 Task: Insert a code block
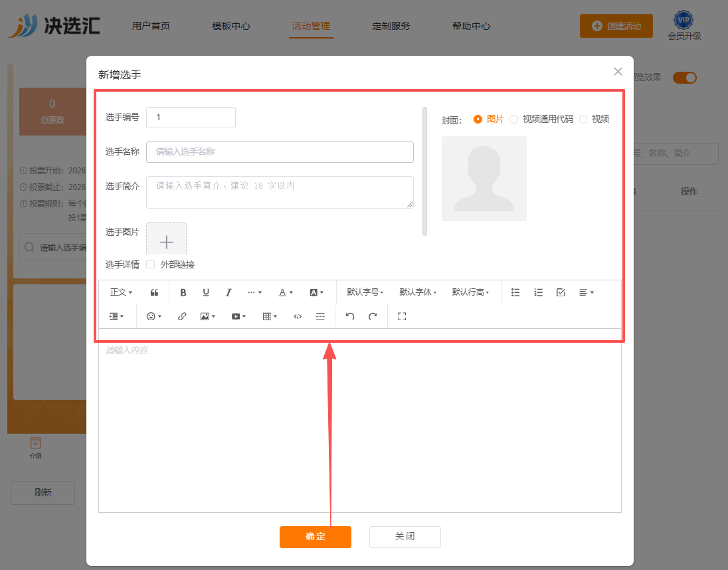tap(298, 317)
